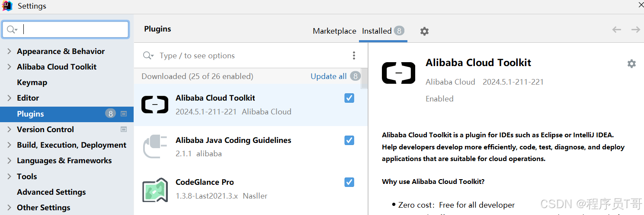644x215 pixels.
Task: Expand Other Settings node
Action: click(x=10, y=207)
